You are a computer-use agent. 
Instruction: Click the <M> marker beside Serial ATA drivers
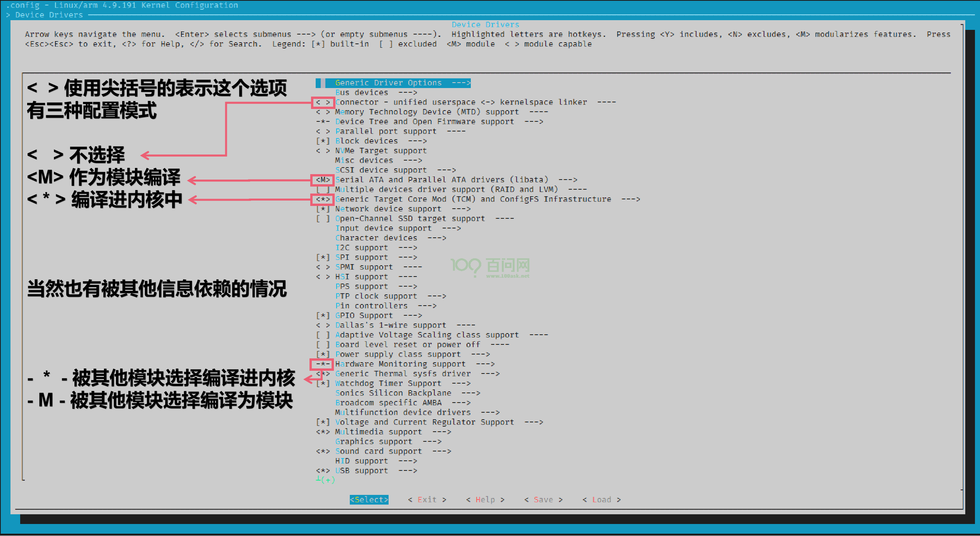[323, 180]
